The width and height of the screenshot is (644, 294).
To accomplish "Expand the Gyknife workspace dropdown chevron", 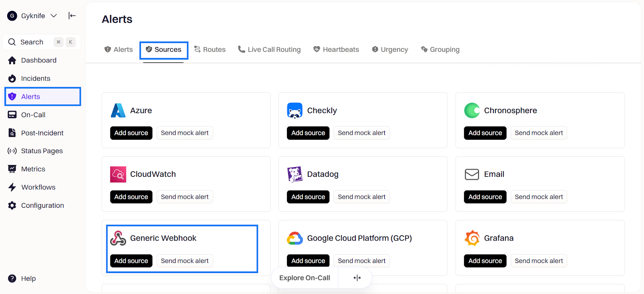I will pyautogui.click(x=54, y=16).
